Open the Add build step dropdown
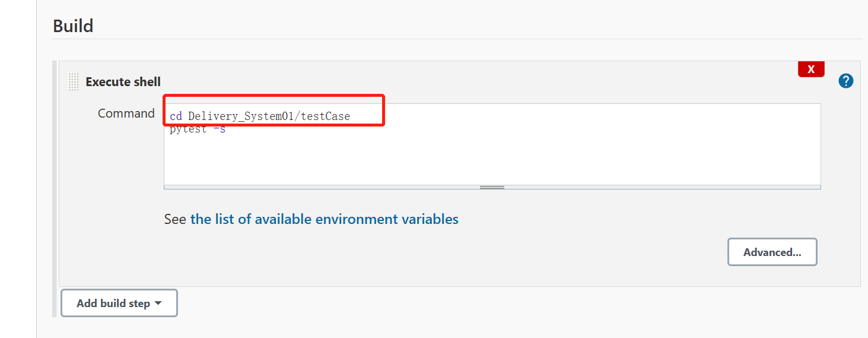Viewport: 868px width, 338px height. pyautogui.click(x=119, y=304)
